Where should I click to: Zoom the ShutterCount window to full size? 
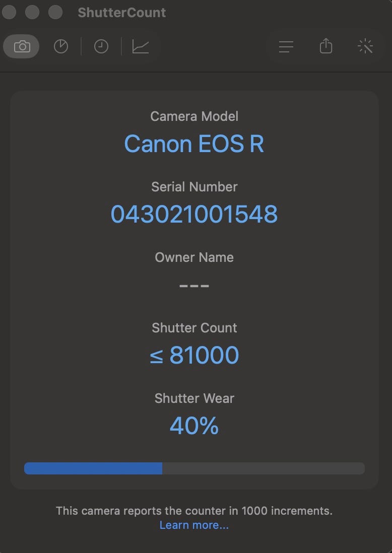tap(54, 12)
